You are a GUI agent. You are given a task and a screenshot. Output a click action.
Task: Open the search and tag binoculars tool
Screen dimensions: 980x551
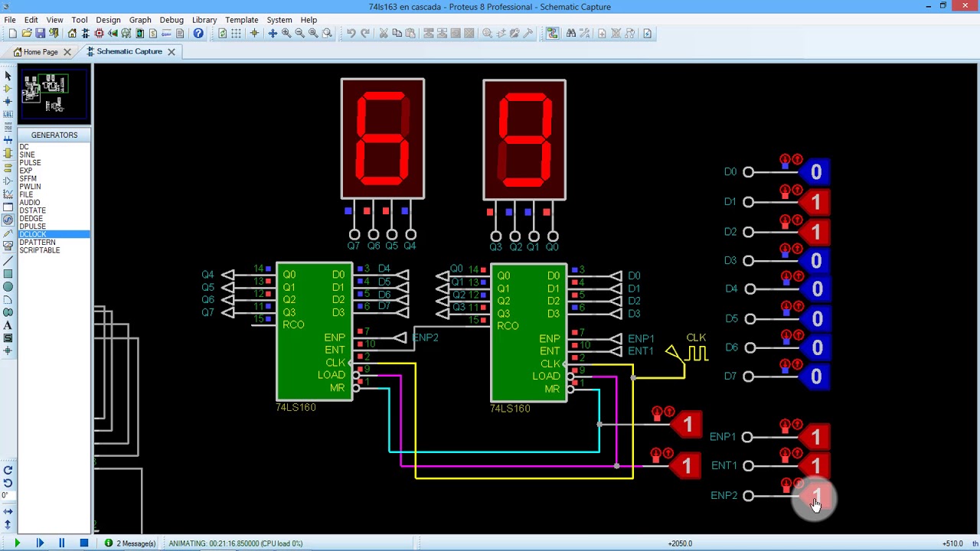pyautogui.click(x=571, y=34)
